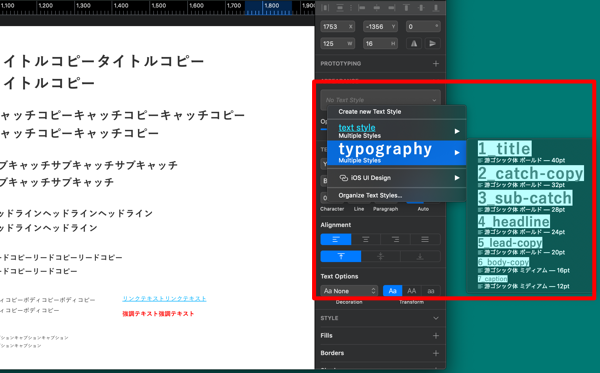
Task: Click the distribute horizontally icon
Action: pyautogui.click(x=325, y=8)
